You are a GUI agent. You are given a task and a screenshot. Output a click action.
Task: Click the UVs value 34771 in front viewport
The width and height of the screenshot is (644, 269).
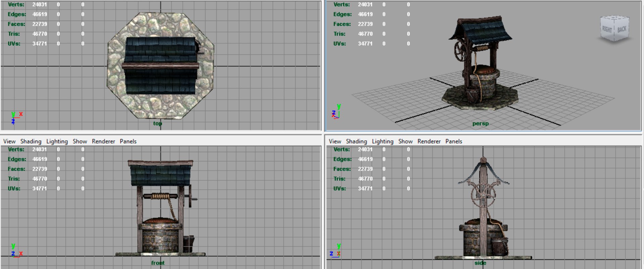[40, 189]
